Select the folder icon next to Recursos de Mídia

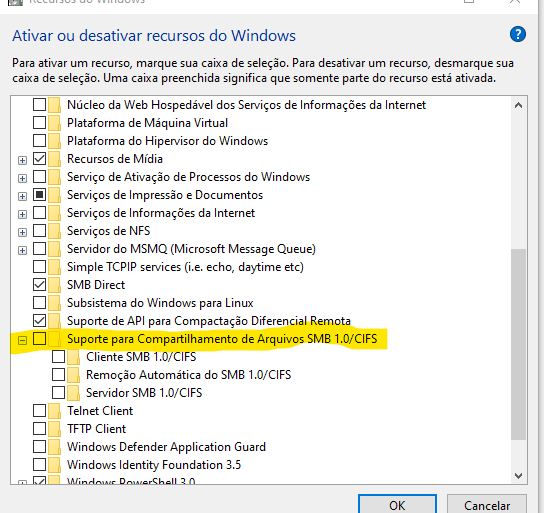54,159
